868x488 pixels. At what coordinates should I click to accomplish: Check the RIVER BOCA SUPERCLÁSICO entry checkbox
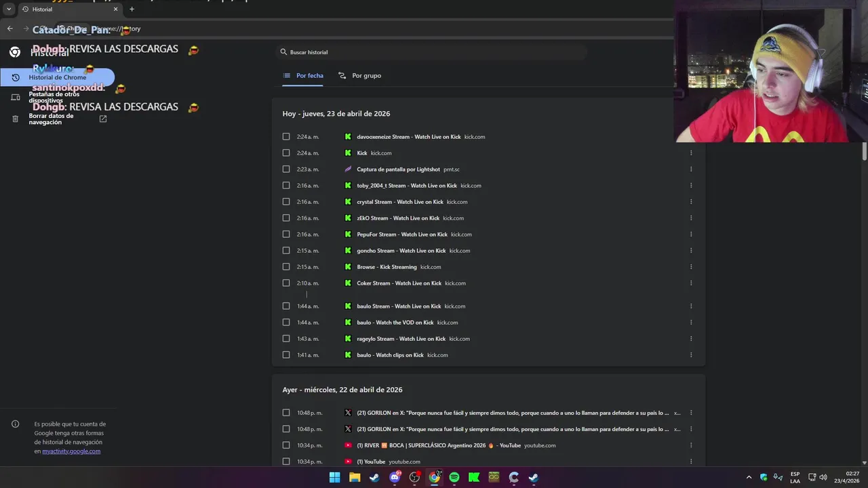point(286,445)
